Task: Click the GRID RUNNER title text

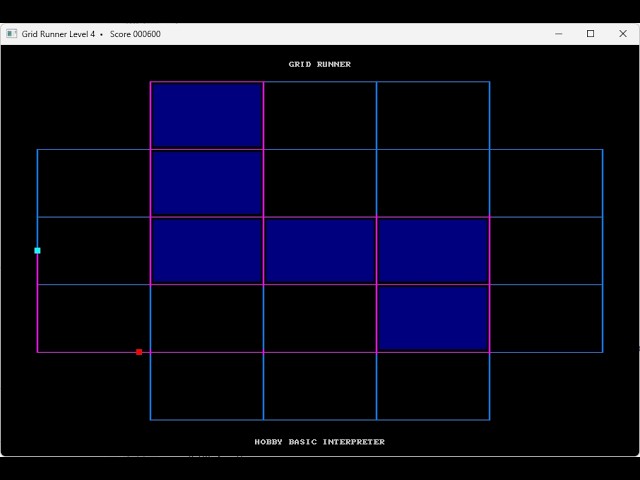Action: click(320, 64)
